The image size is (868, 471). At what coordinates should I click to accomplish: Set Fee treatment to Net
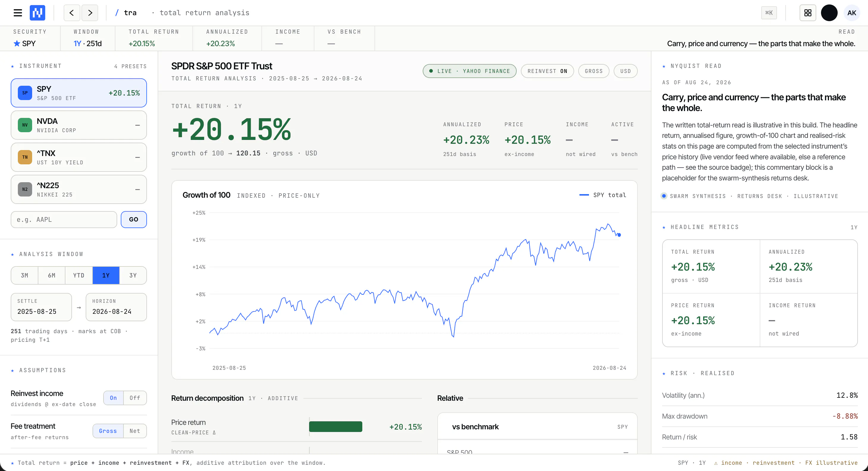[x=135, y=431]
